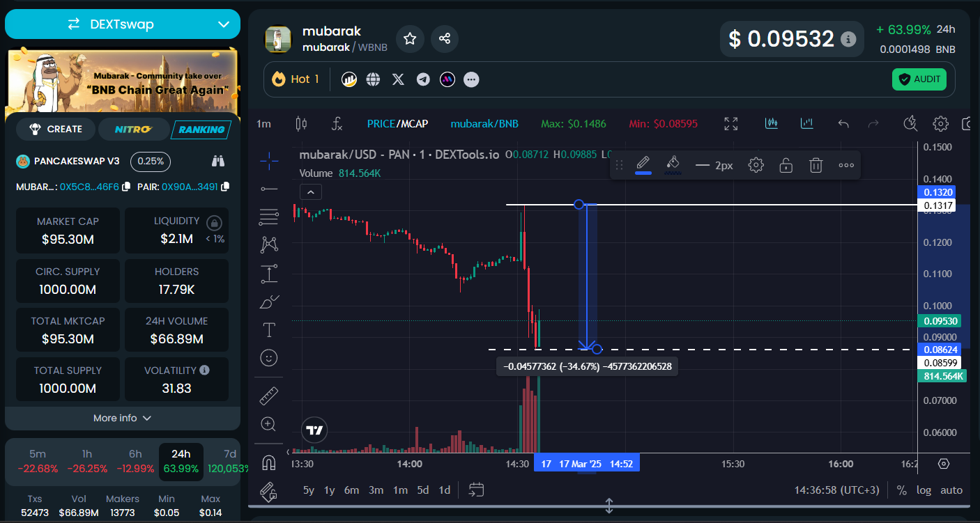Select the ruler measure tool

269,396
